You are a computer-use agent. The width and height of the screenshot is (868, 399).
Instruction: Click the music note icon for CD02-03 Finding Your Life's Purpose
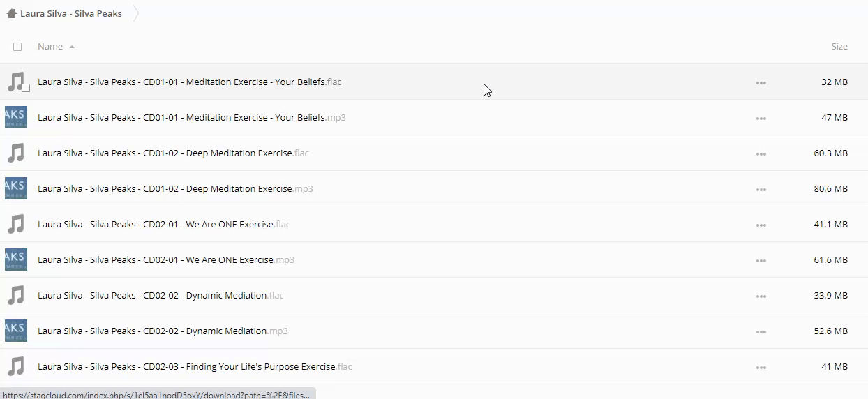(16, 366)
